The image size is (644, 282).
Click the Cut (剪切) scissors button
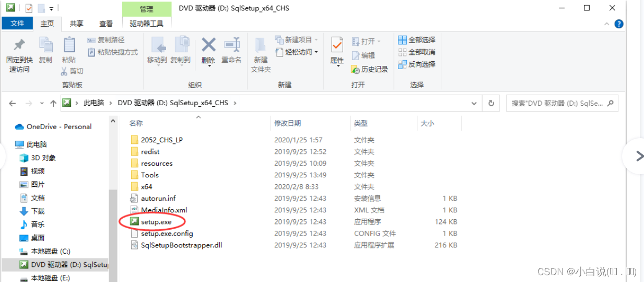tap(72, 71)
